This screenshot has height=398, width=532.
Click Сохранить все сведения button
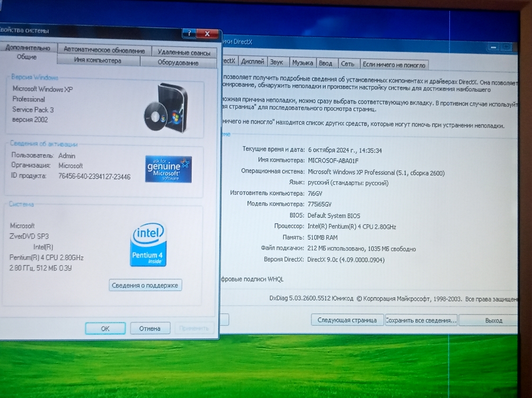(421, 320)
